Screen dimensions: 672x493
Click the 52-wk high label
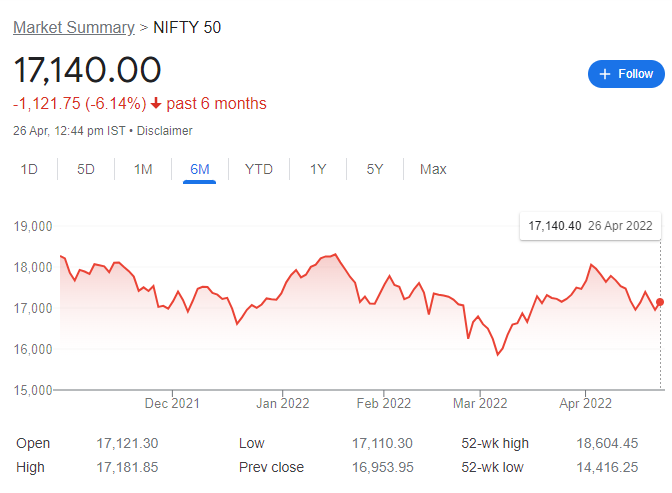coord(495,443)
